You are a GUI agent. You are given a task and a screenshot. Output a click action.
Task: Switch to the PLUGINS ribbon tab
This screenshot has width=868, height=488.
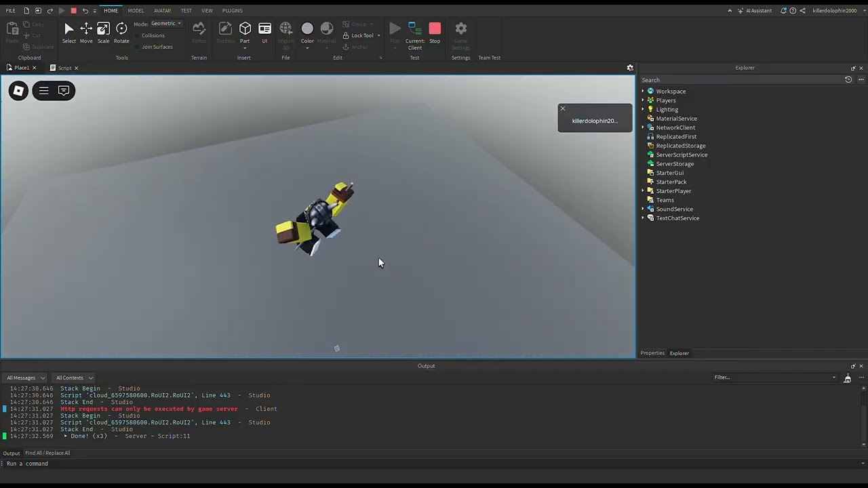coord(232,11)
